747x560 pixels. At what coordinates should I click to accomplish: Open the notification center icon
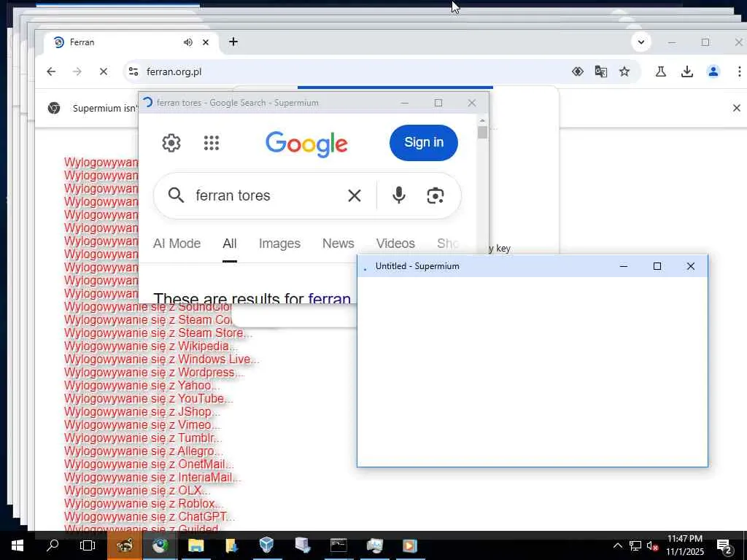[724, 546]
